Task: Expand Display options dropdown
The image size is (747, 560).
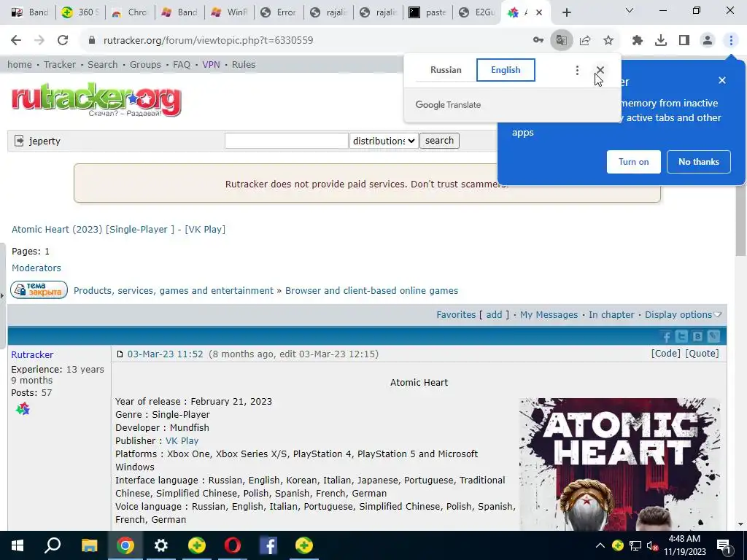Action: click(683, 315)
